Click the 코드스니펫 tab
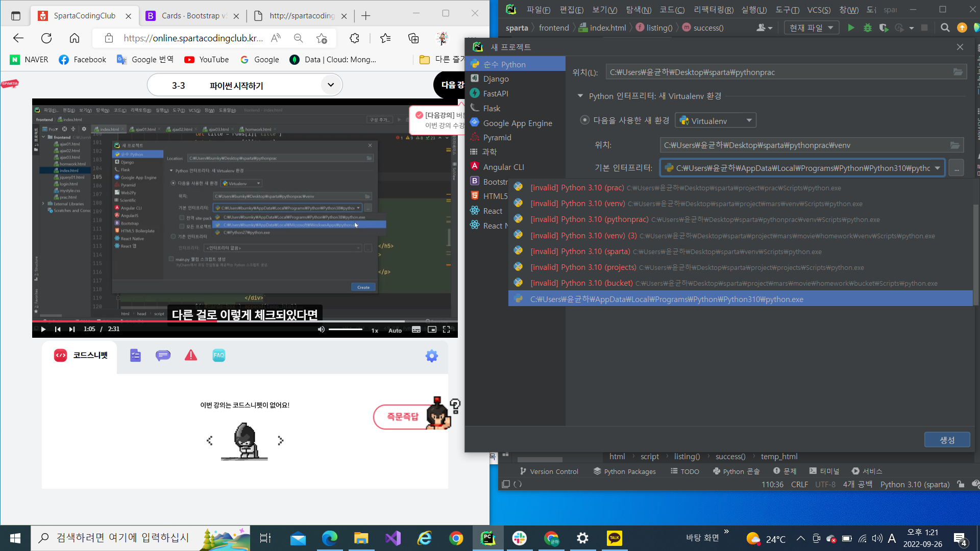980x551 pixels. coord(81,355)
